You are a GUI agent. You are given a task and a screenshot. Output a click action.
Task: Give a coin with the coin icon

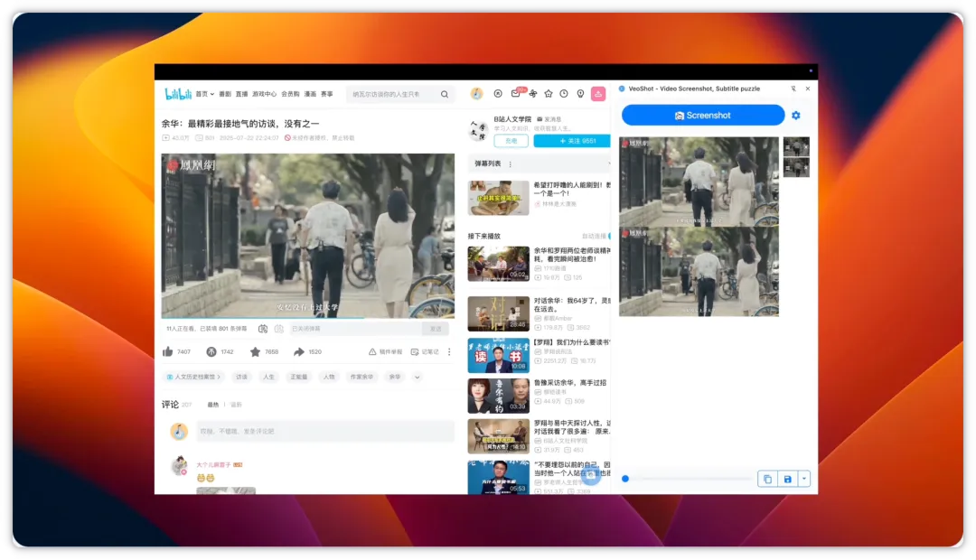[211, 352]
